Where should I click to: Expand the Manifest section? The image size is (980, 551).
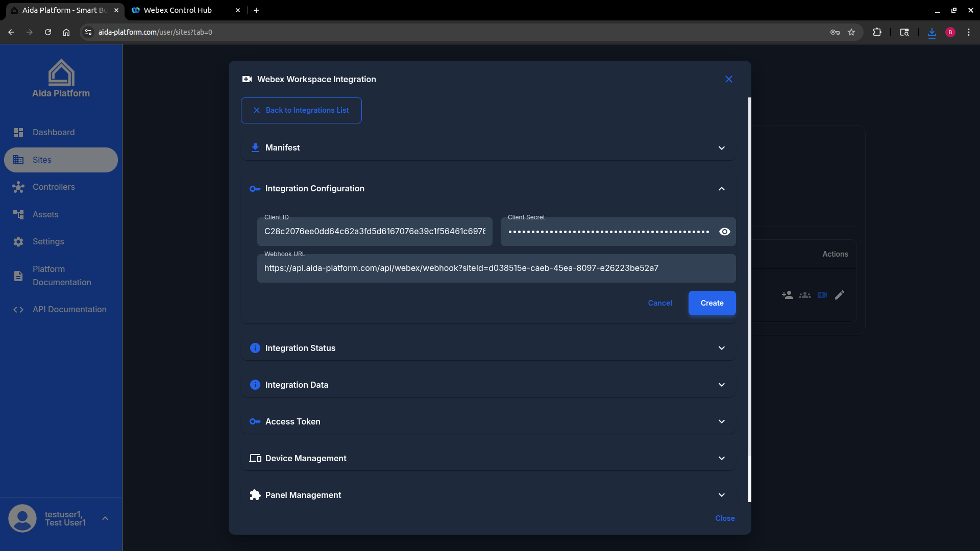488,147
